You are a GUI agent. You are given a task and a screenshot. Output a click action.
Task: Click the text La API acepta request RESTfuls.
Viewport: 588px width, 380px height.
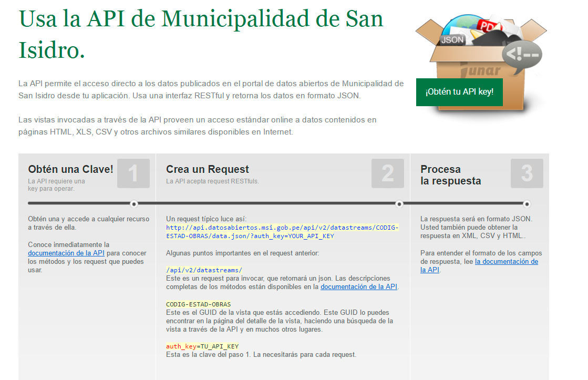212,181
